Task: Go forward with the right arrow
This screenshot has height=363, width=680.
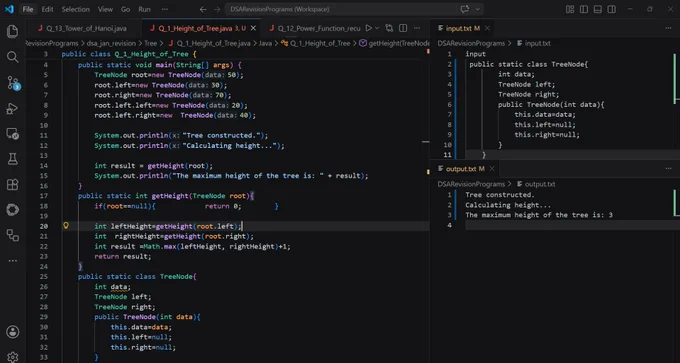Action: pyautogui.click(x=216, y=9)
